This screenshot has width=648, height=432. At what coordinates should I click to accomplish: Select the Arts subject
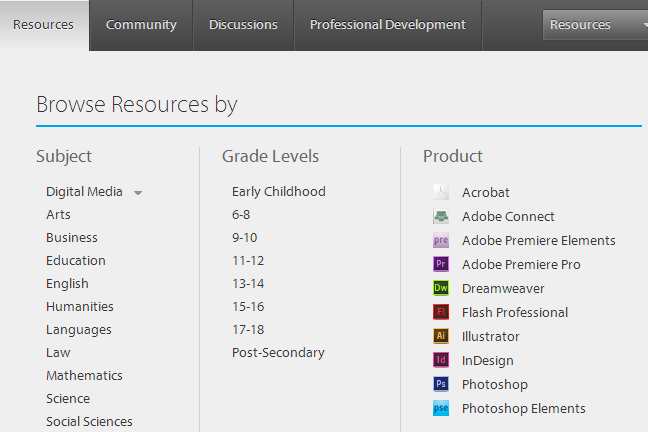point(58,215)
